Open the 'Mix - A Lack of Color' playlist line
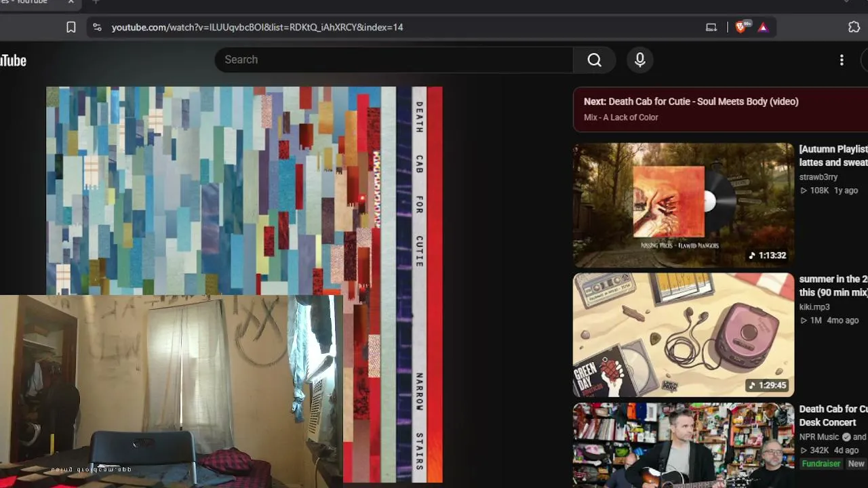Viewport: 868px width, 488px height. click(621, 117)
